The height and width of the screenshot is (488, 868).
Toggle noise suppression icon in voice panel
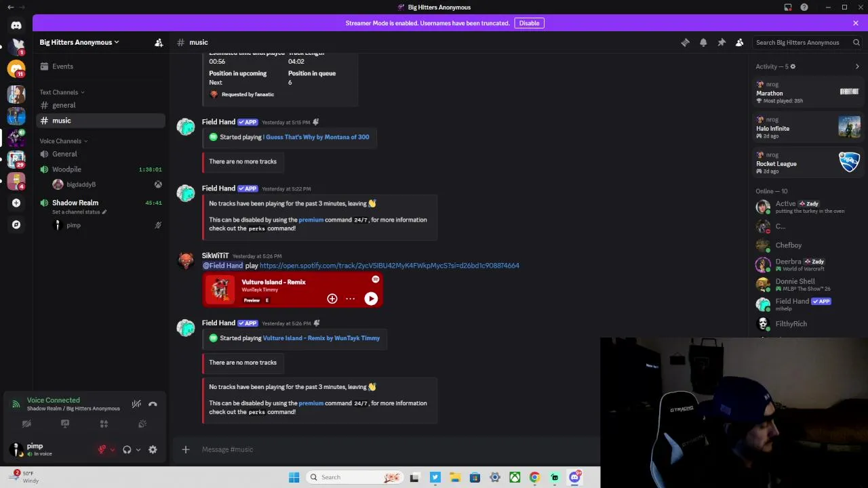click(x=136, y=404)
